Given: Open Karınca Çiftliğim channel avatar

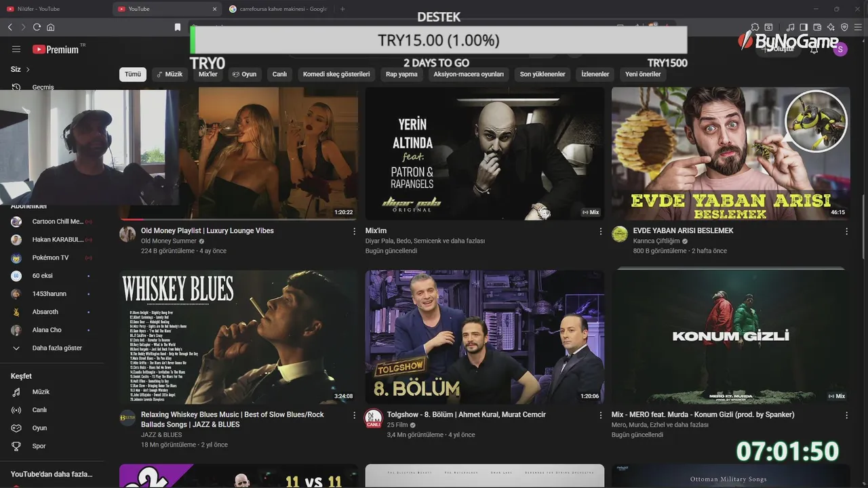Looking at the screenshot, I should 620,235.
